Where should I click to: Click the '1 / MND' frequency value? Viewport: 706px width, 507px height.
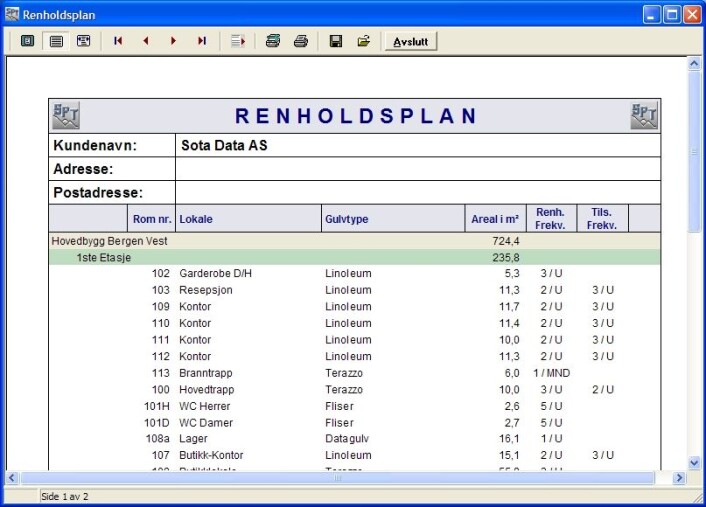coord(552,373)
